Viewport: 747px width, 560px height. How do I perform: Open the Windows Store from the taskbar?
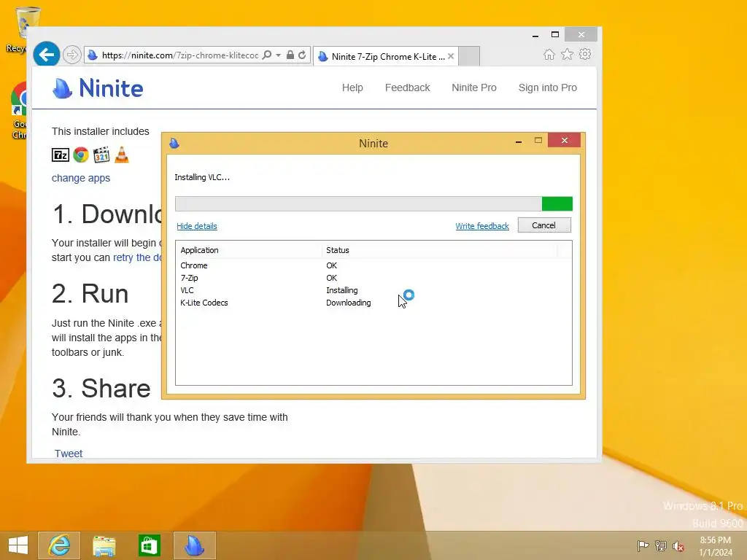click(149, 545)
